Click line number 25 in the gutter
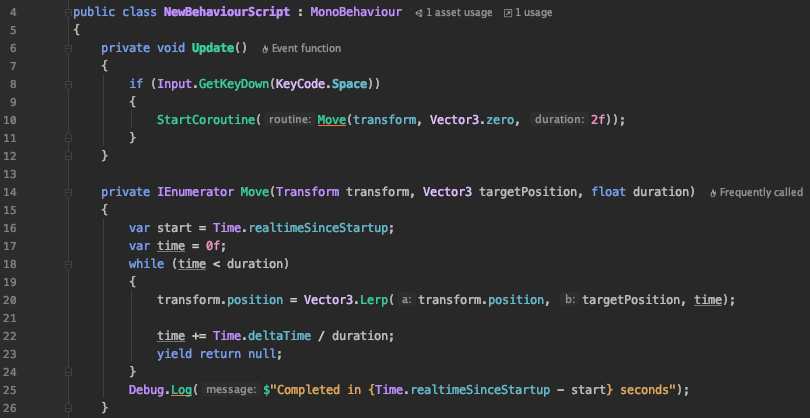 click(11, 390)
